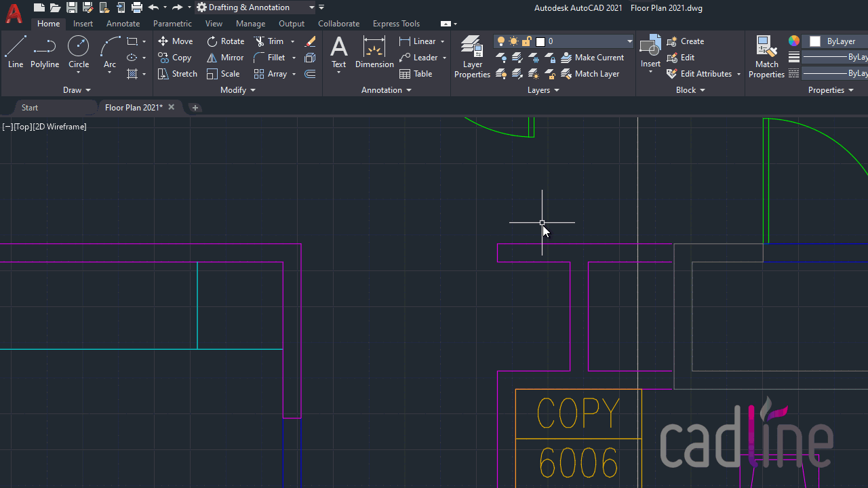Screen dimensions: 868x488
Task: Open the Circle options dropdown arrow
Action: 79,73
